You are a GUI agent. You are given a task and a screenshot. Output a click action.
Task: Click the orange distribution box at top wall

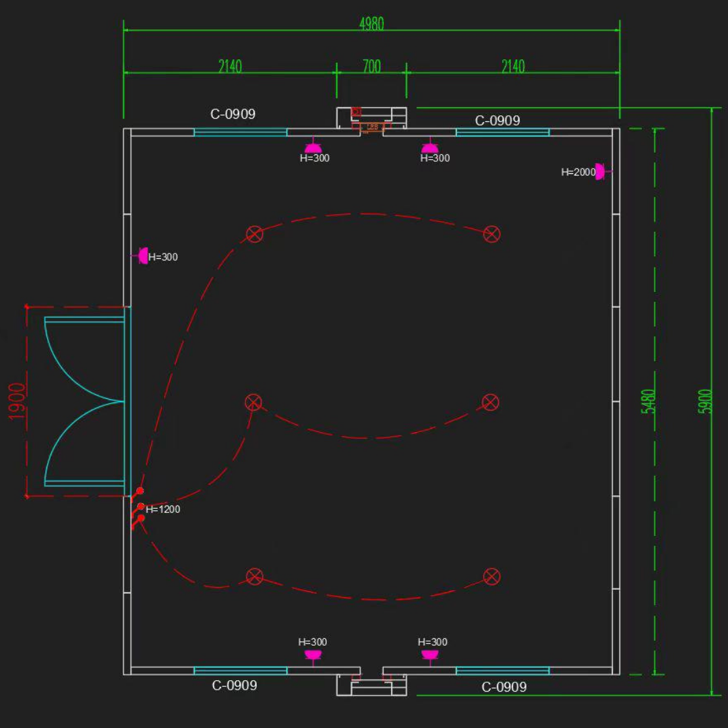pos(371,127)
